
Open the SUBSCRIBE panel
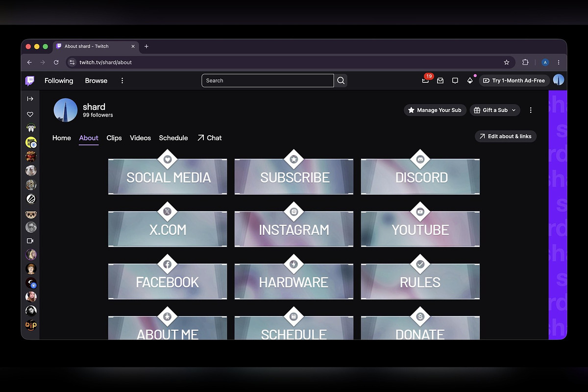[x=294, y=172]
